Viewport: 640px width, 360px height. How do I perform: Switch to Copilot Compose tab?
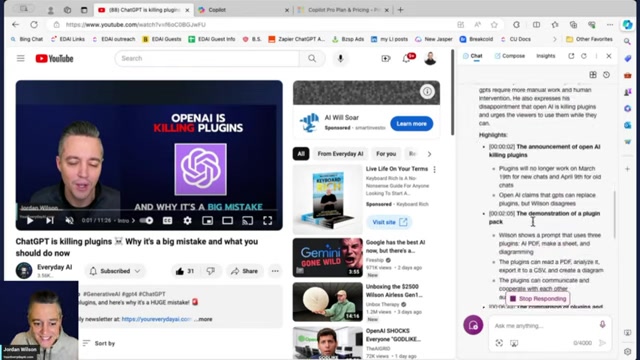(x=509, y=56)
